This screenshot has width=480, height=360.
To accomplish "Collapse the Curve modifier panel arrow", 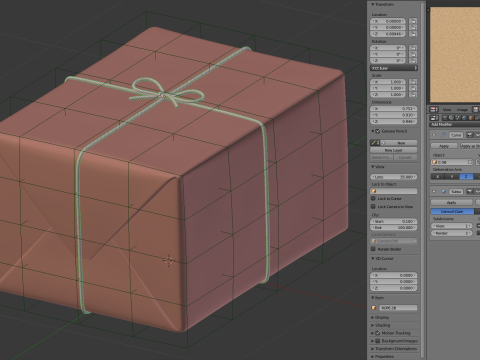I will [434, 135].
